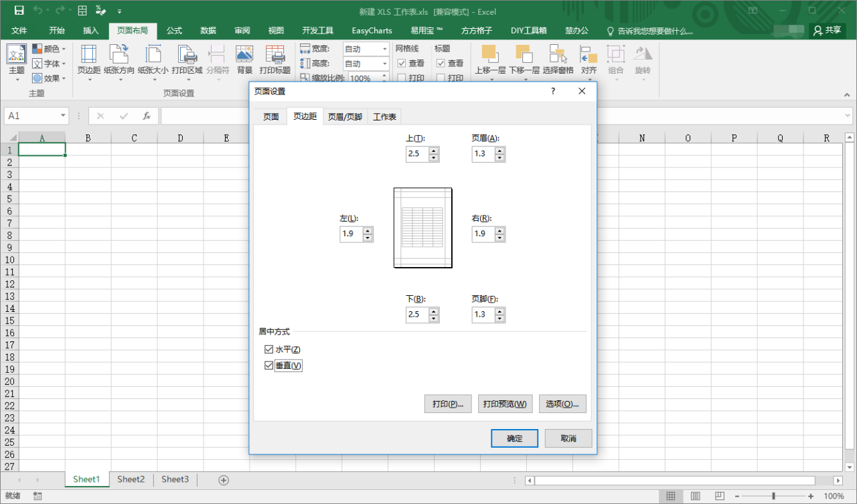Click the Save icon in quick access toolbar
Image resolution: width=857 pixels, height=504 pixels.
(x=19, y=11)
